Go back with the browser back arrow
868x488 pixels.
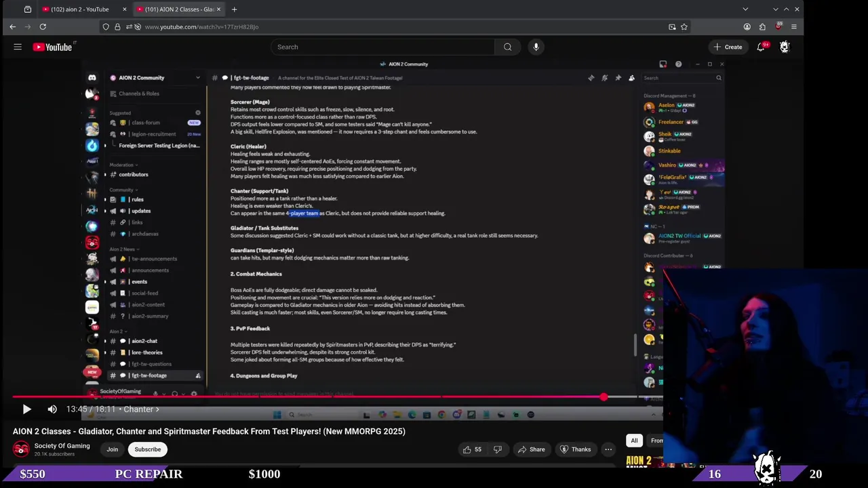click(12, 26)
